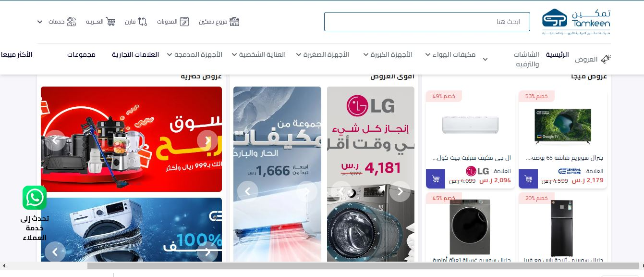The image size is (644, 277).
Task: Click the compare arrows icon
Action: [x=143, y=22]
